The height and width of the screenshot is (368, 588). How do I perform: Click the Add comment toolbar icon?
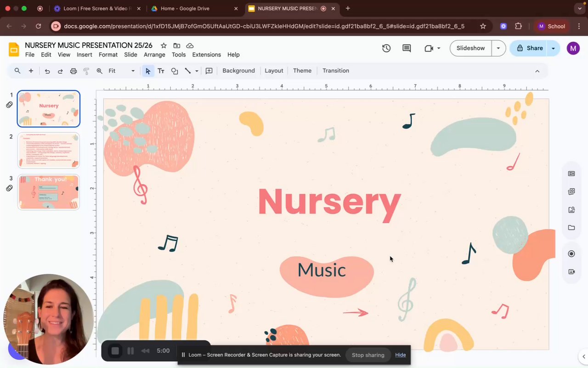pos(209,71)
